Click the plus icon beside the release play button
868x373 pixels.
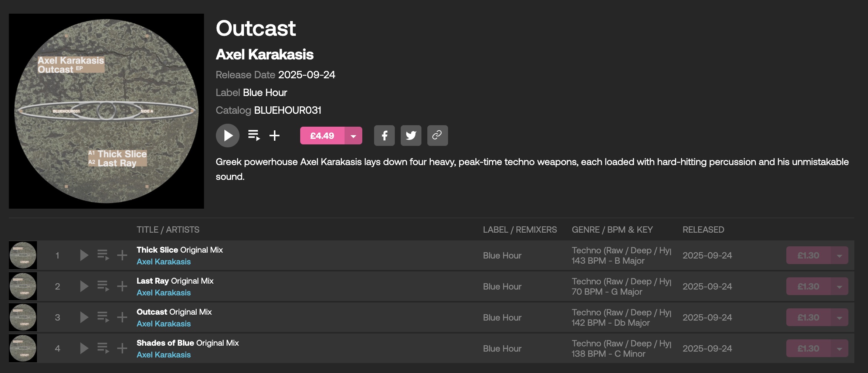point(274,136)
